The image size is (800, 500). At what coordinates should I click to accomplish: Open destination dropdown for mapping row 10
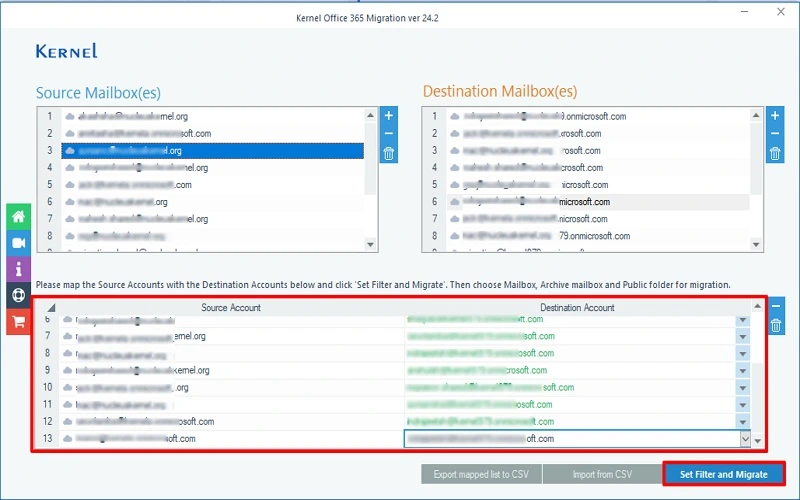pos(743,388)
